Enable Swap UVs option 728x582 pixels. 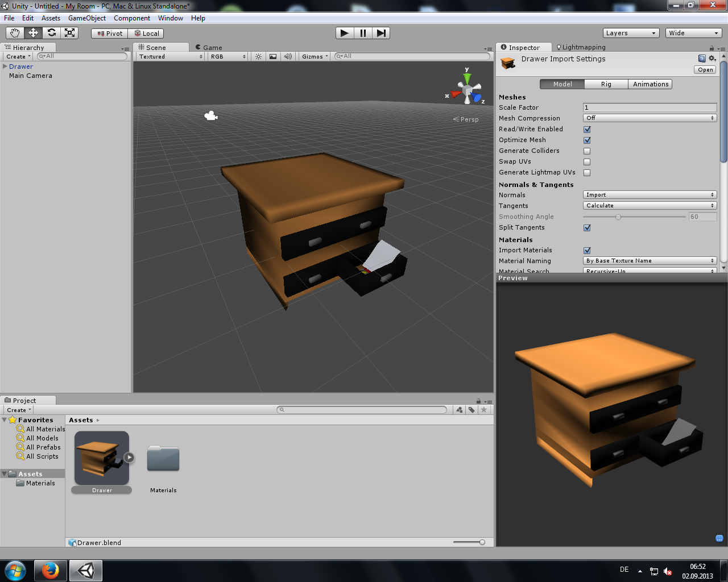586,161
